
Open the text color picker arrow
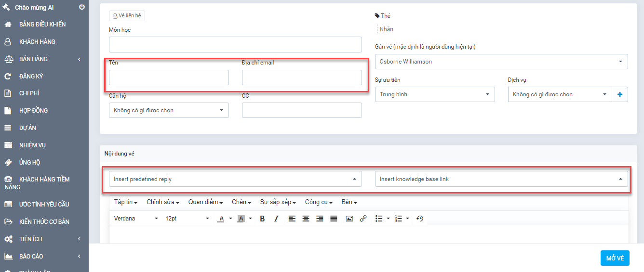click(x=230, y=219)
